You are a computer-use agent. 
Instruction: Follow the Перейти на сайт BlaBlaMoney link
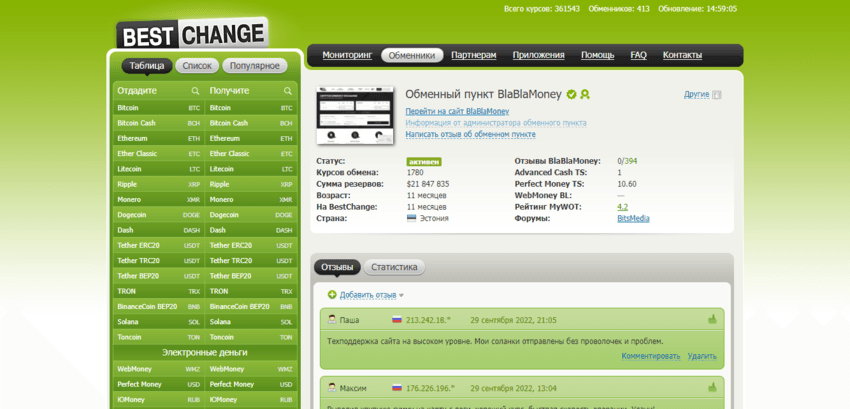456,111
